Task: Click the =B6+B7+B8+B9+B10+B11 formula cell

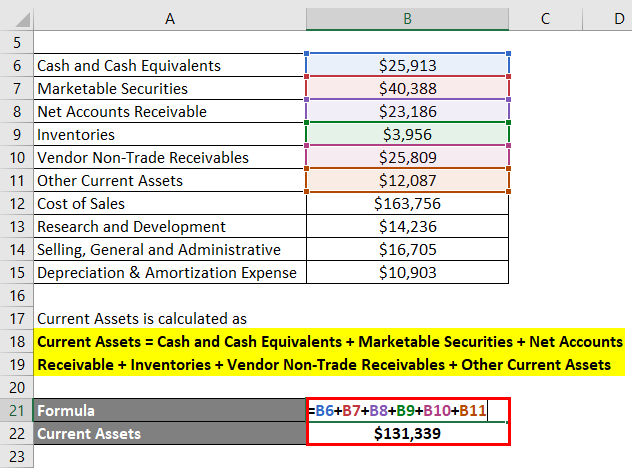Action: [x=407, y=410]
